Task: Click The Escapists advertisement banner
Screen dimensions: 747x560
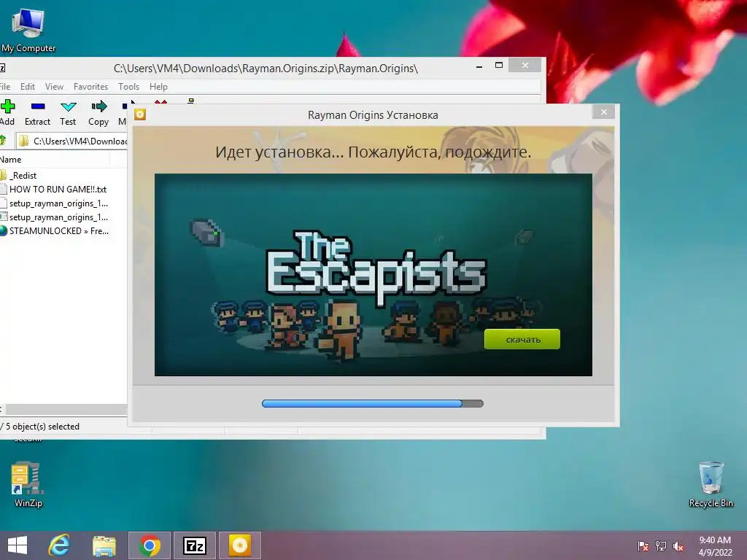Action: 373,275
